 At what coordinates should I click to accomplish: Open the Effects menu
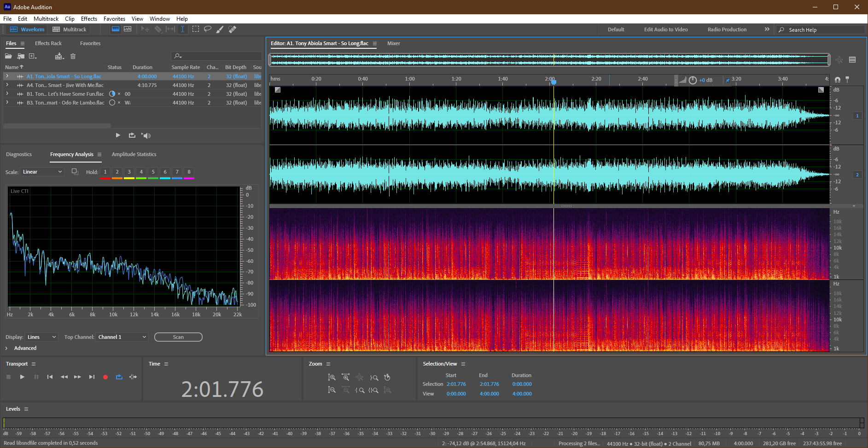point(89,19)
